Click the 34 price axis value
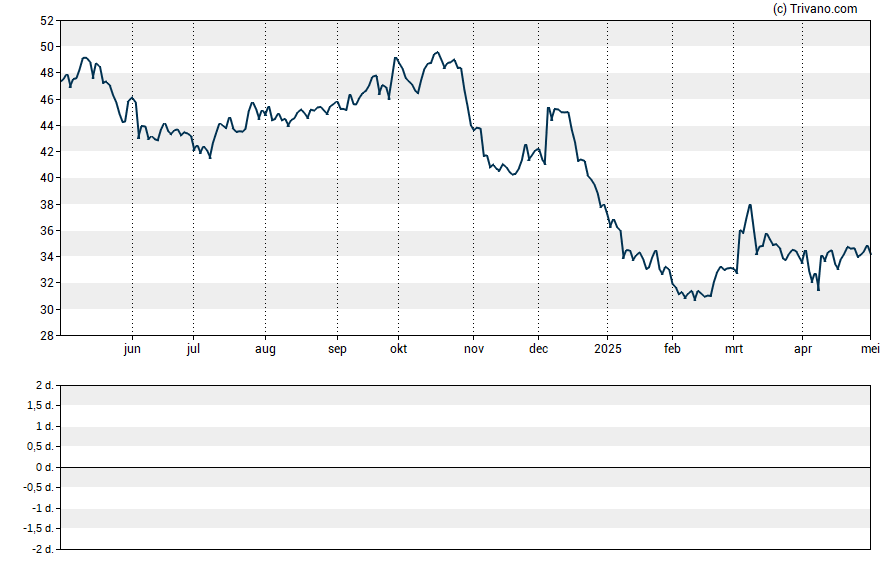The image size is (888, 565). (47, 256)
